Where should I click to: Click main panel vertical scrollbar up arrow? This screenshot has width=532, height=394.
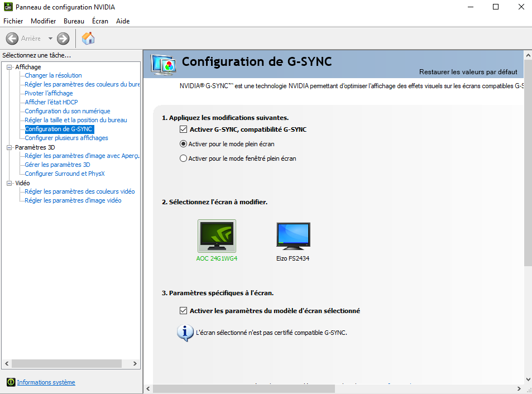pos(528,55)
